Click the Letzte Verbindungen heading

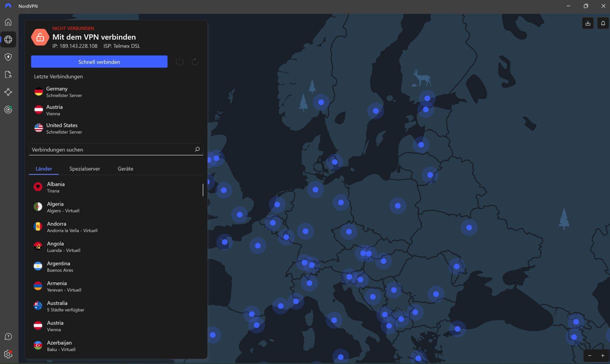[58, 77]
